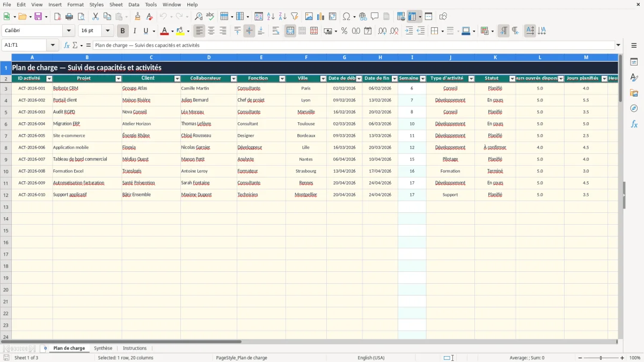644x362 pixels.
Task: Click column header F
Action: coord(306,57)
